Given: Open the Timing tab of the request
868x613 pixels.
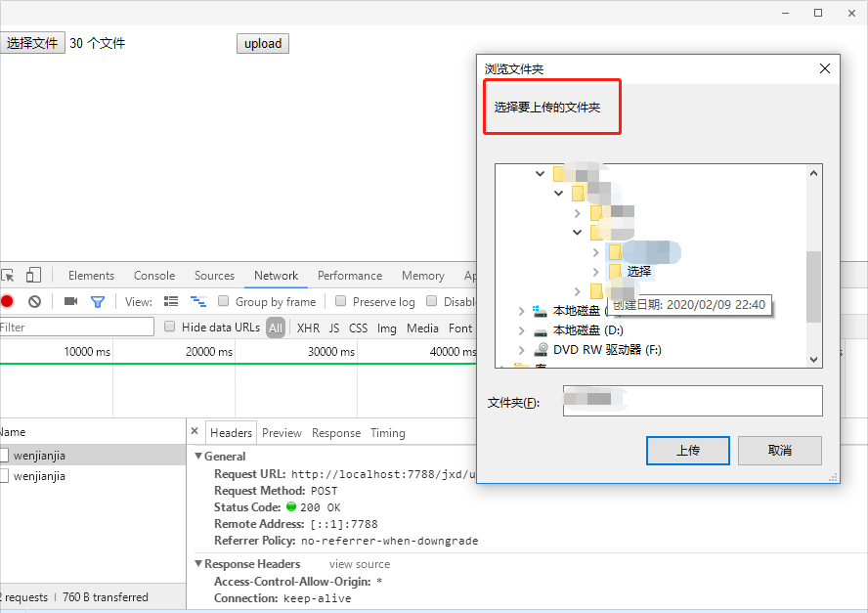Looking at the screenshot, I should 387,432.
